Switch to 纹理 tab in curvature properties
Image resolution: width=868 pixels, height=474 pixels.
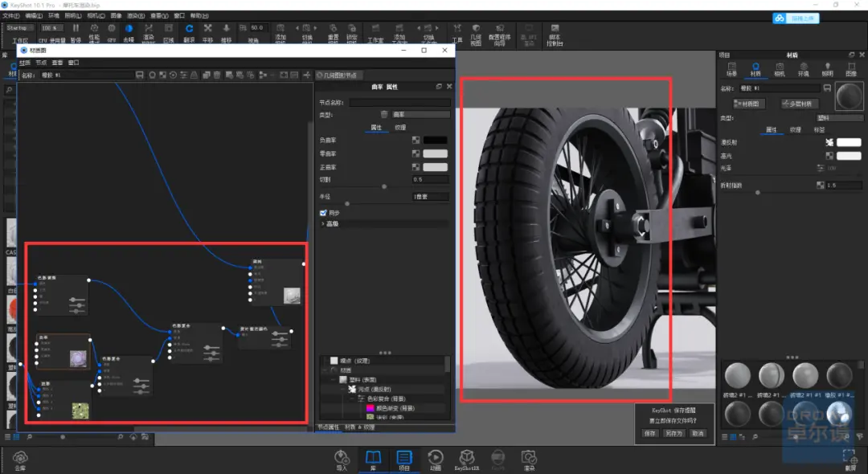[x=400, y=127]
